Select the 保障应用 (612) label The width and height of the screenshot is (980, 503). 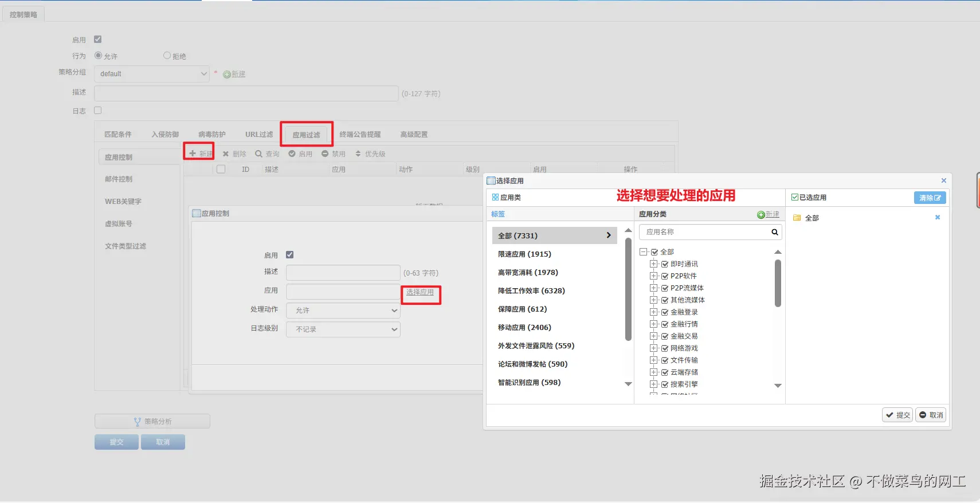(522, 309)
